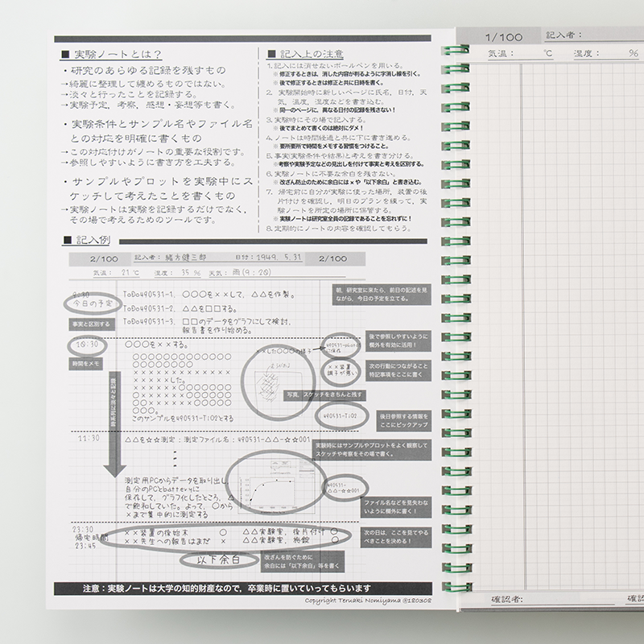Click the circled margin note "××装置 調子が悪い"
The height and width of the screenshot is (644, 644).
(341, 369)
